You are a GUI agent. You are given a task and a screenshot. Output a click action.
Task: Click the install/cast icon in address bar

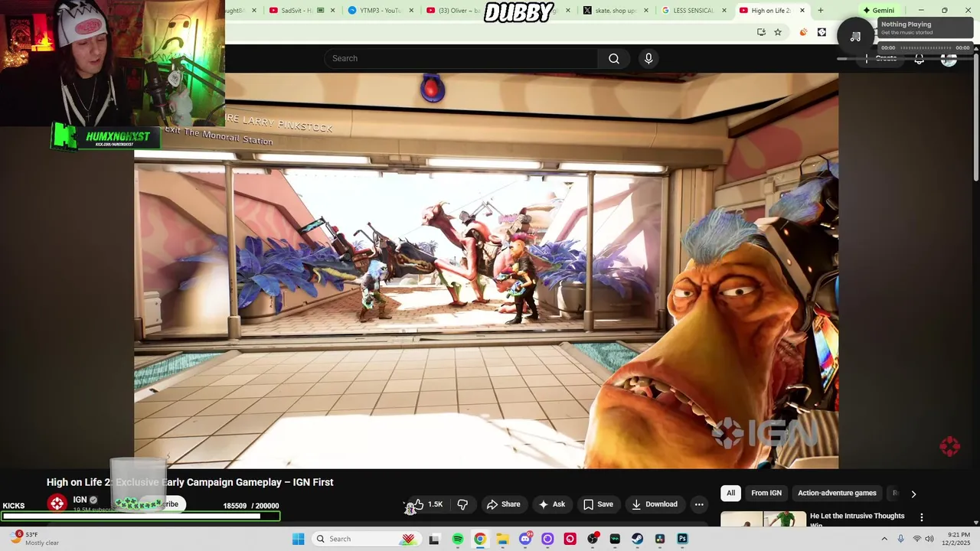761,32
